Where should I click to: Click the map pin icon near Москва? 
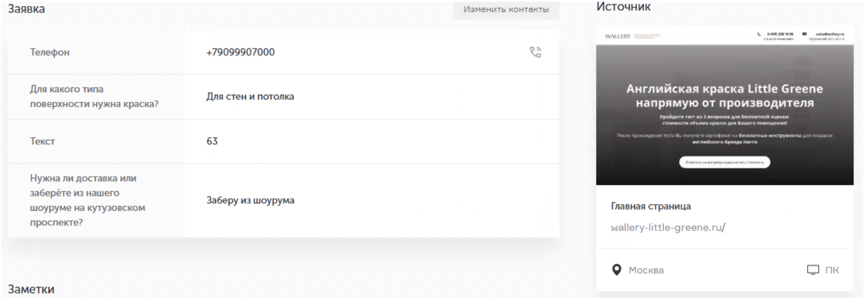(x=615, y=270)
